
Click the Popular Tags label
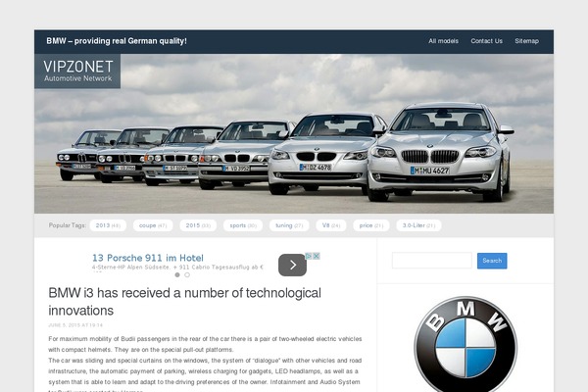click(x=68, y=225)
